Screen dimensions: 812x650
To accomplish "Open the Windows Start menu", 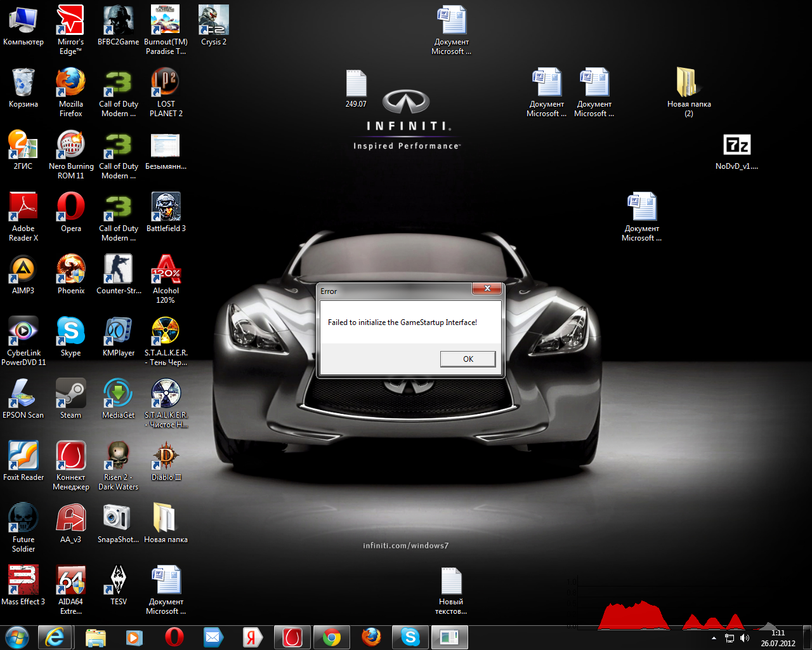I will click(x=17, y=637).
